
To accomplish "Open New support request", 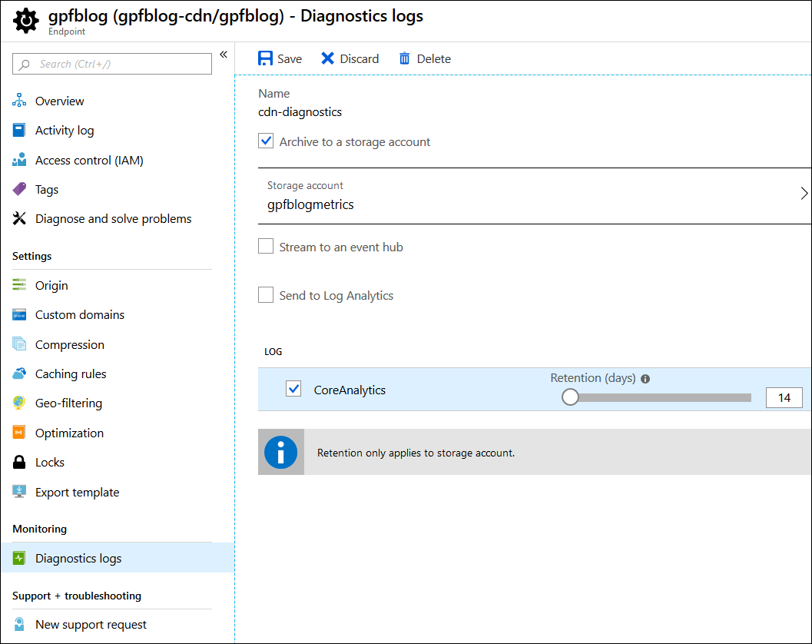I will (91, 625).
